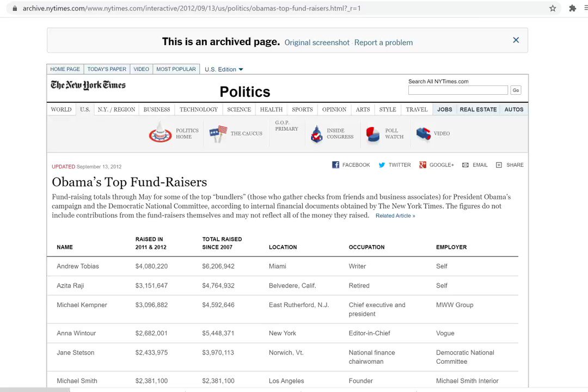Viewport: 588px width, 392px height.
Task: Click the Occupation column header
Action: pos(366,247)
